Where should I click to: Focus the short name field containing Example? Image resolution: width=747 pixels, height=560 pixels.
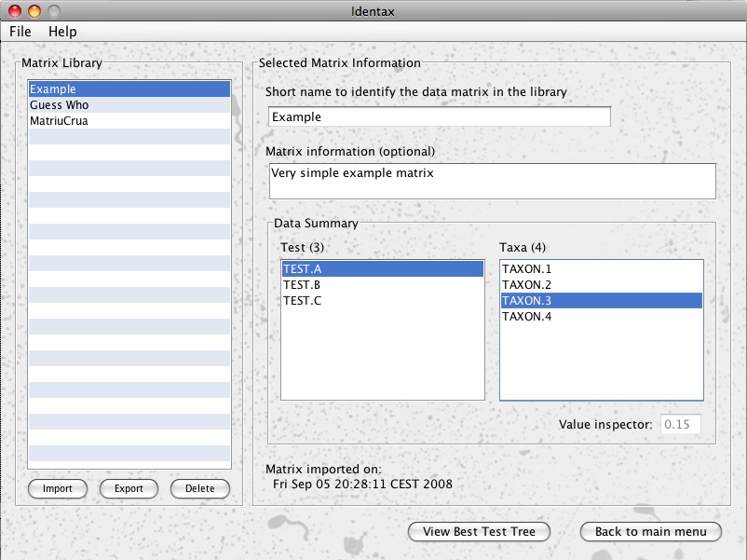440,116
